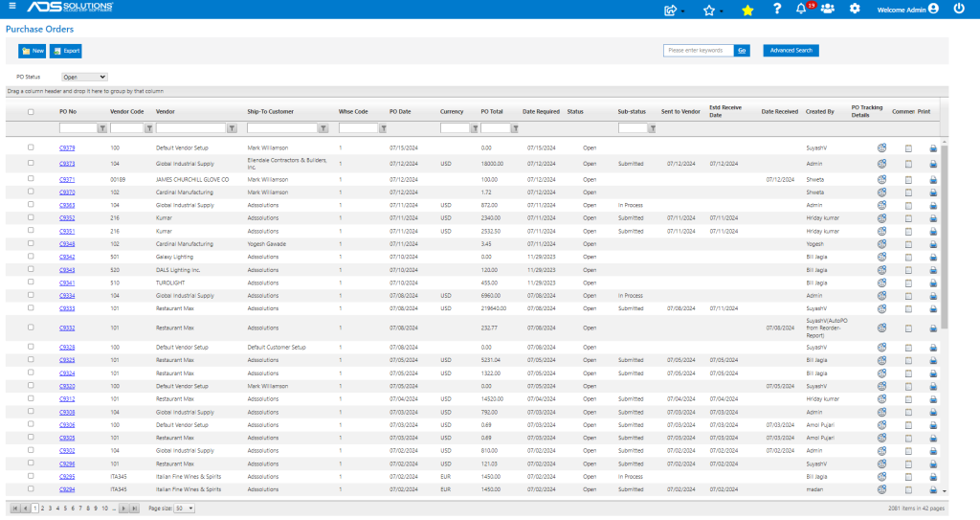The width and height of the screenshot is (980, 520).
Task: Select the checkbox for PO C9363
Action: (x=31, y=205)
